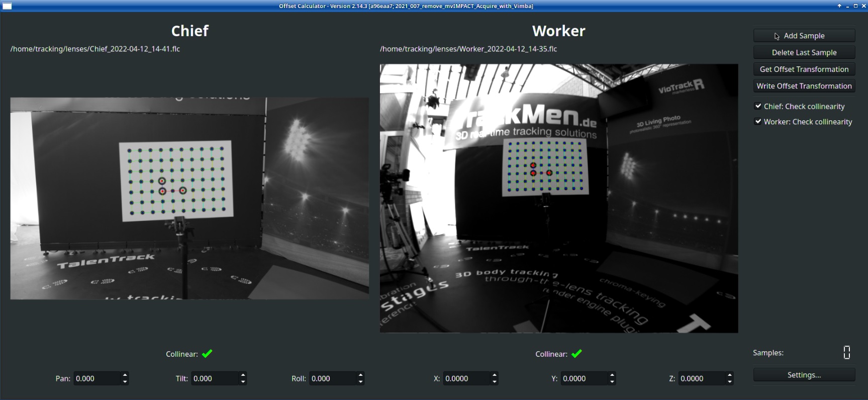Open the window menu icon in title bar
Image resolution: width=868 pixels, height=400 pixels.
coord(7,6)
